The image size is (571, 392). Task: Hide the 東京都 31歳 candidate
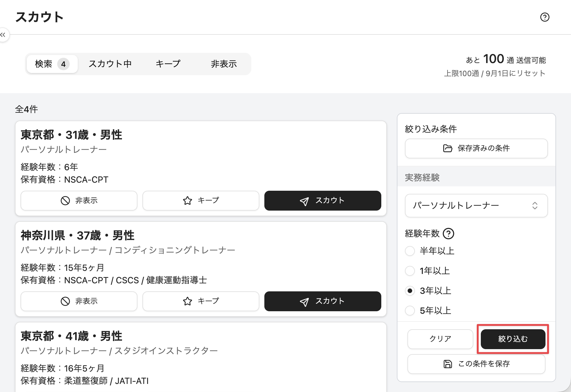(79, 201)
